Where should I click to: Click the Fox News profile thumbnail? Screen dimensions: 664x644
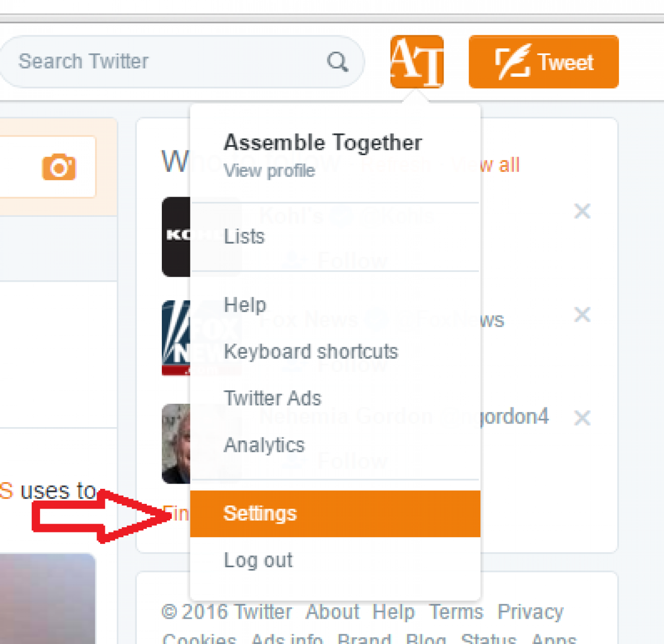[176, 338]
